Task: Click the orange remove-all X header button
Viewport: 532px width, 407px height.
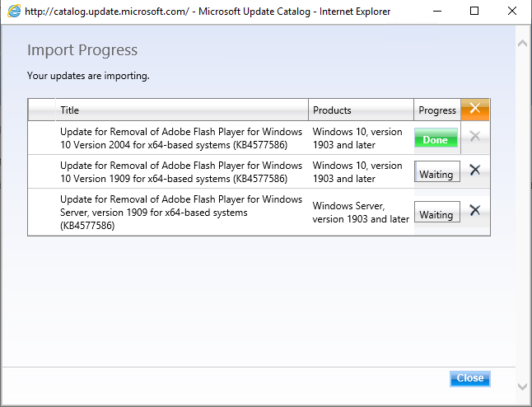Action: 474,110
